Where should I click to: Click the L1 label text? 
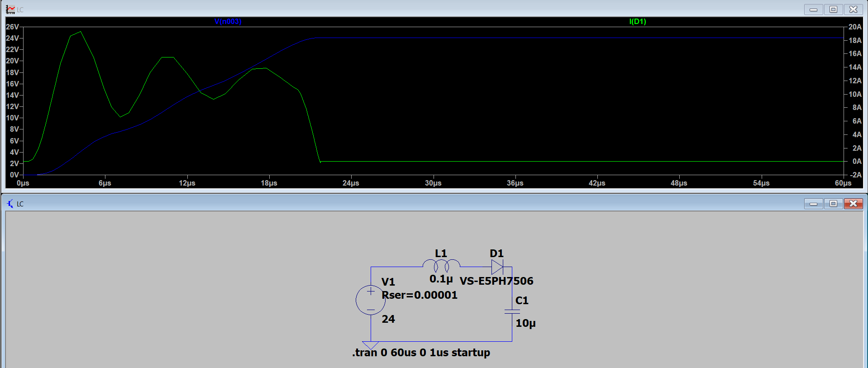(441, 253)
